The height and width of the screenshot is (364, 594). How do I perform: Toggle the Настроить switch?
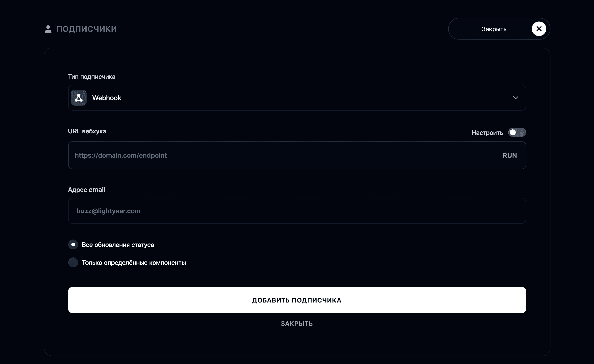click(x=517, y=132)
